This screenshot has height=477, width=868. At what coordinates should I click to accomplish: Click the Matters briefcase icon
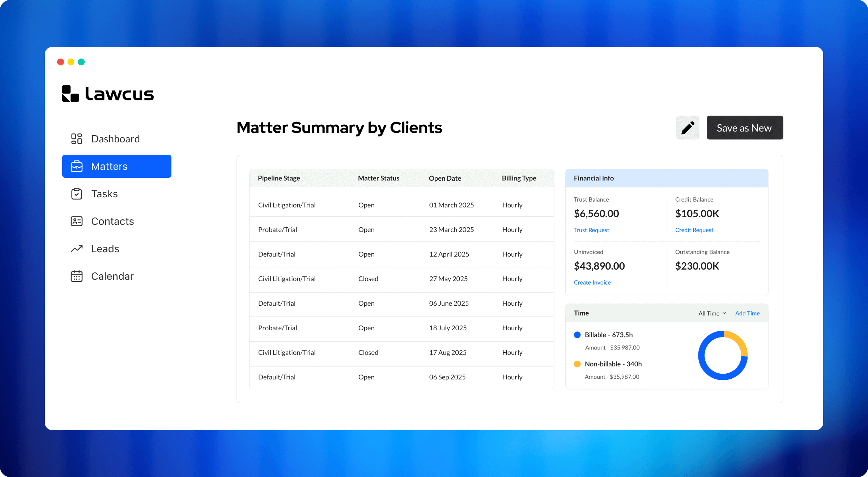click(x=77, y=166)
